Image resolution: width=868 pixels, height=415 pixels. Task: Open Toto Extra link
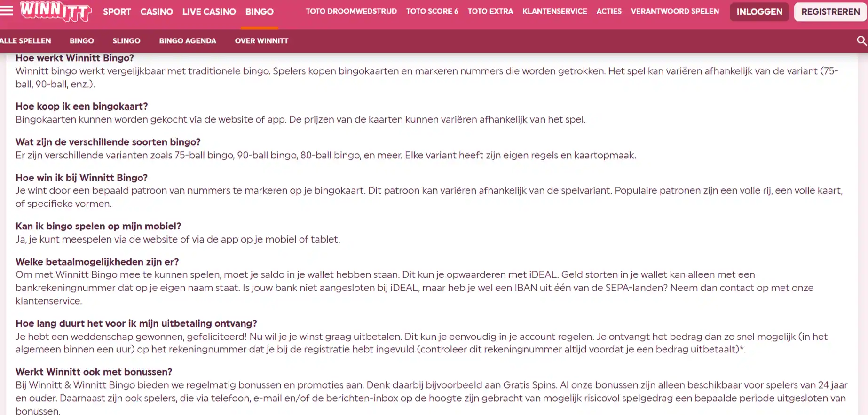pyautogui.click(x=490, y=11)
